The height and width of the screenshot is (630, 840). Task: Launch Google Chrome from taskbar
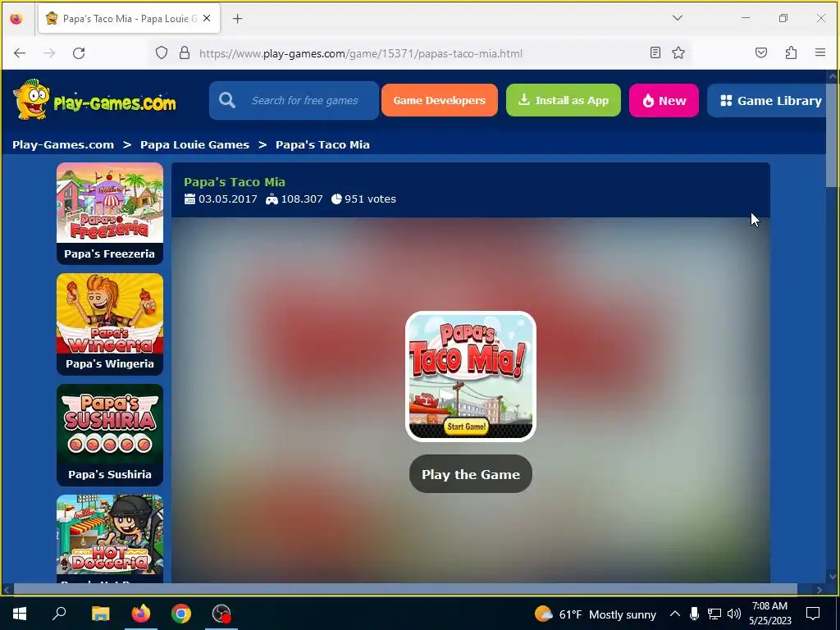point(181,614)
